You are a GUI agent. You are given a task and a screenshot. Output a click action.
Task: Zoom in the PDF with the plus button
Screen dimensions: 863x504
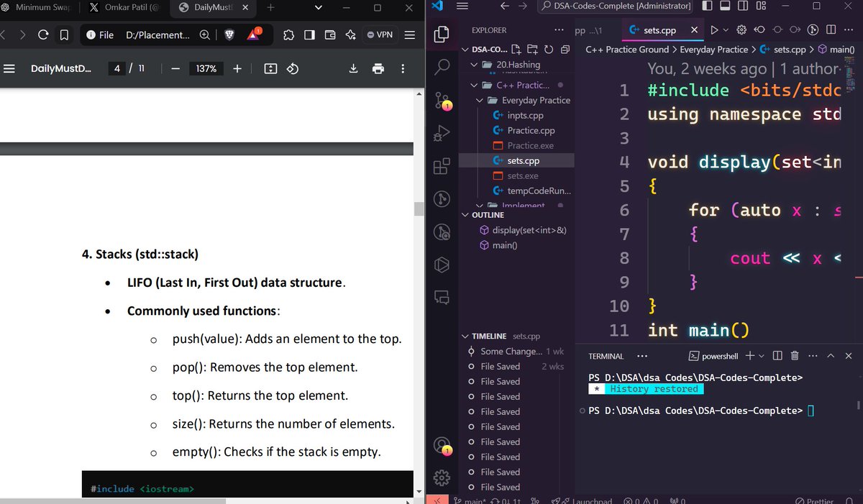coord(237,68)
